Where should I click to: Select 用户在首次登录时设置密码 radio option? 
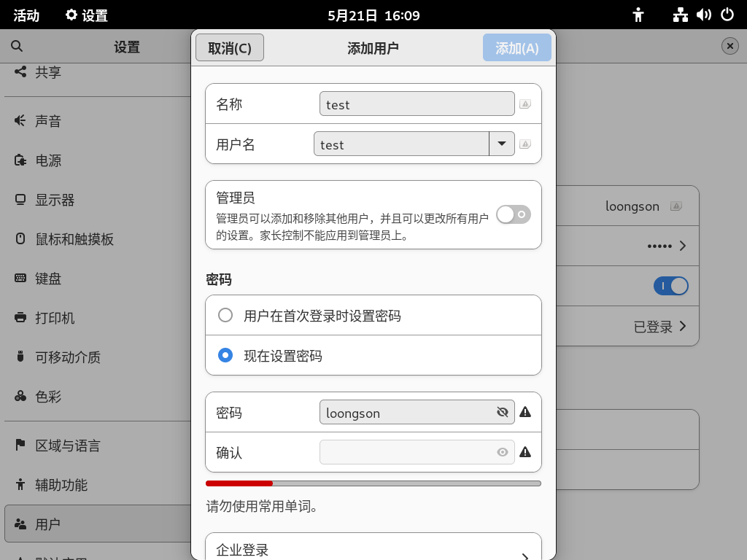225,315
